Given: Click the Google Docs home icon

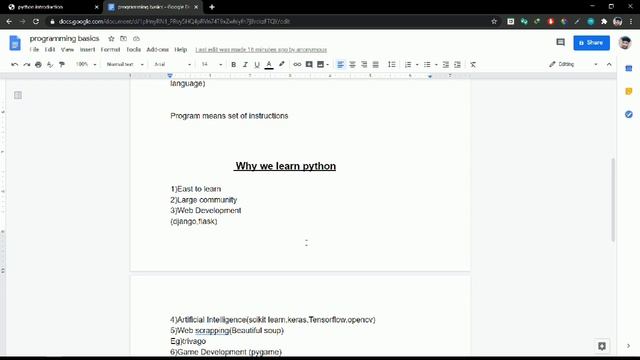Looking at the screenshot, I should [15, 43].
